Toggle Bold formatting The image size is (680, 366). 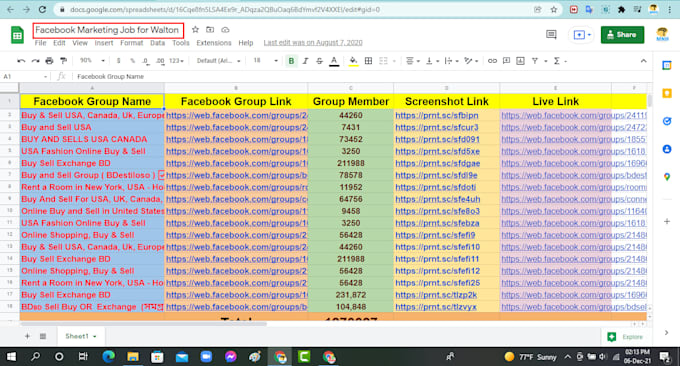click(291, 61)
